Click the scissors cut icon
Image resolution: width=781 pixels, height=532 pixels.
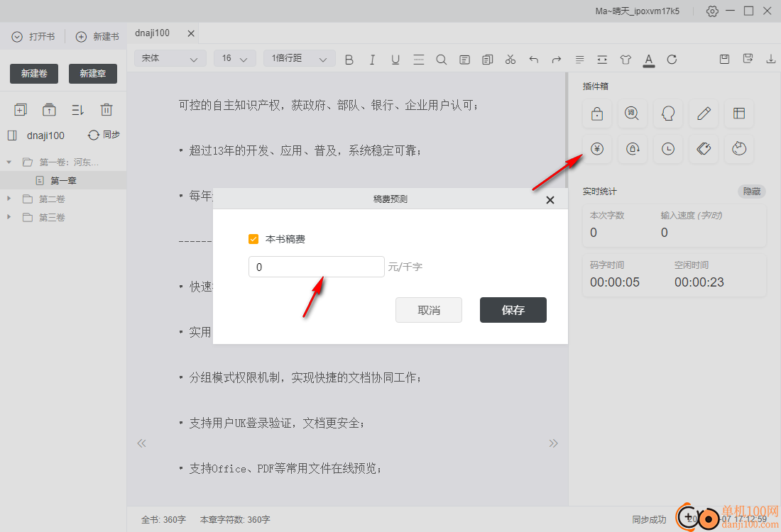point(510,60)
